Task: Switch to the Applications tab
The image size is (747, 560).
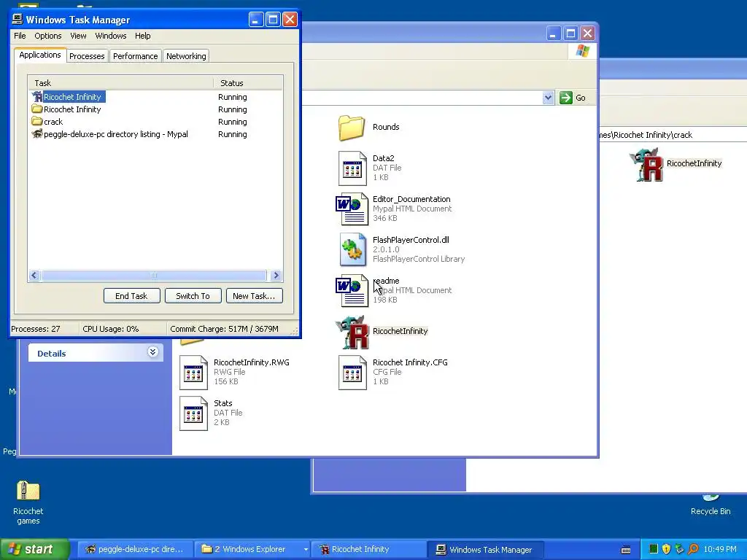Action: (40, 55)
